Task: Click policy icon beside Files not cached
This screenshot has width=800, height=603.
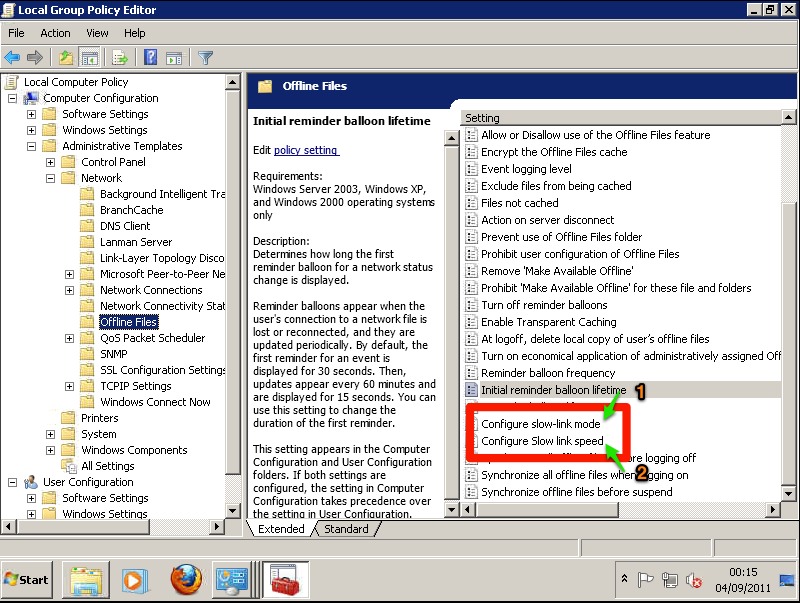Action: point(471,203)
